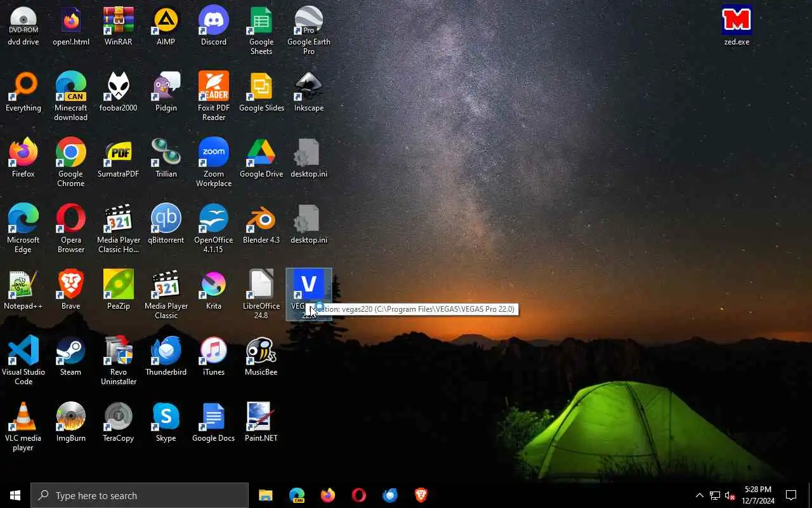Image resolution: width=812 pixels, height=508 pixels.
Task: Select the PeaZip shortcut icon
Action: (119, 290)
